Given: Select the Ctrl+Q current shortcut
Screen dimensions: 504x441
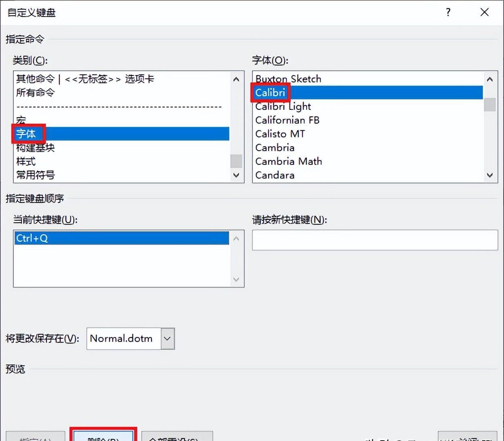Looking at the screenshot, I should (122, 238).
